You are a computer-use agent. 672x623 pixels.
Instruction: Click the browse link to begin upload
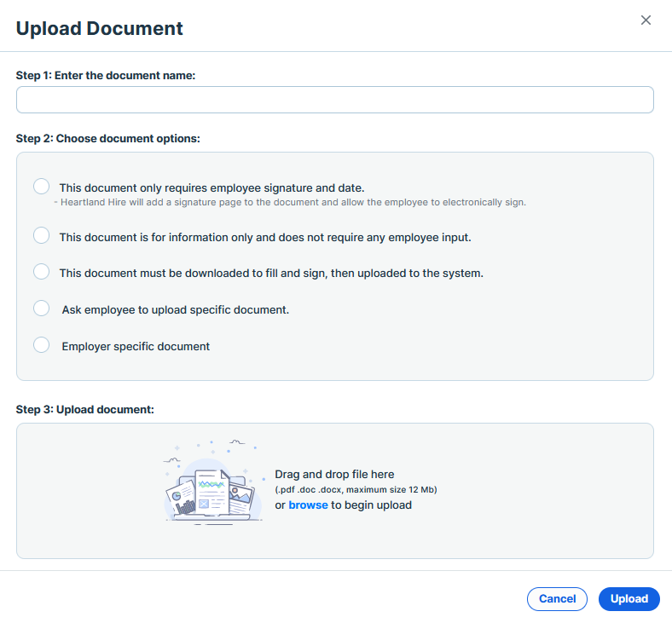[308, 505]
